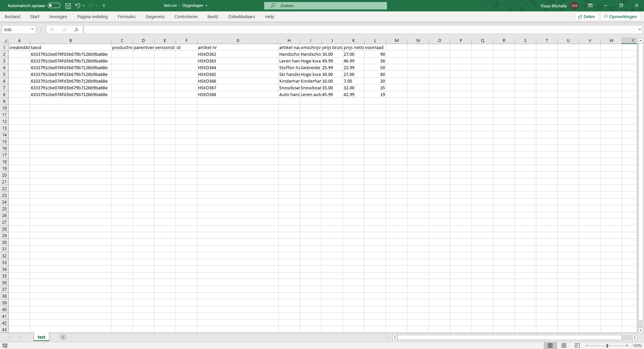Switch to the Formules ribbon tab
The height and width of the screenshot is (349, 644).
[126, 16]
